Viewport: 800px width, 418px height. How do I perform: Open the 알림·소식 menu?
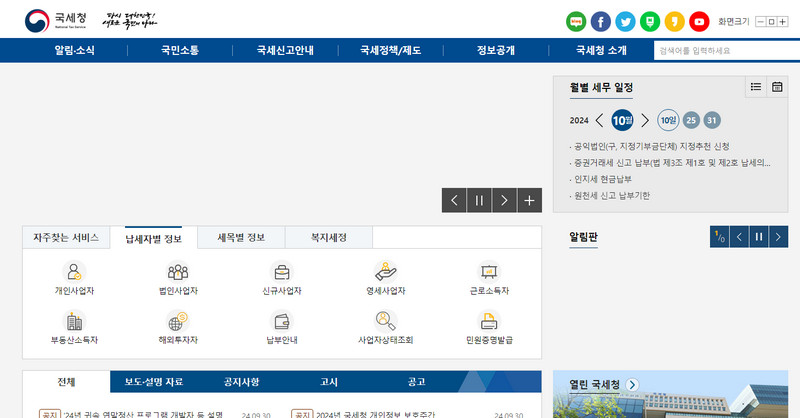tap(74, 51)
